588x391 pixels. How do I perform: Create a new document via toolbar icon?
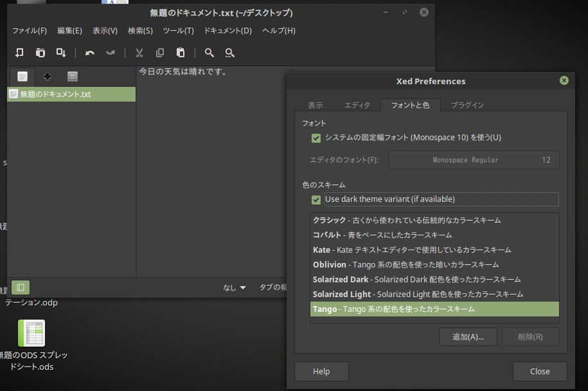[x=19, y=53]
